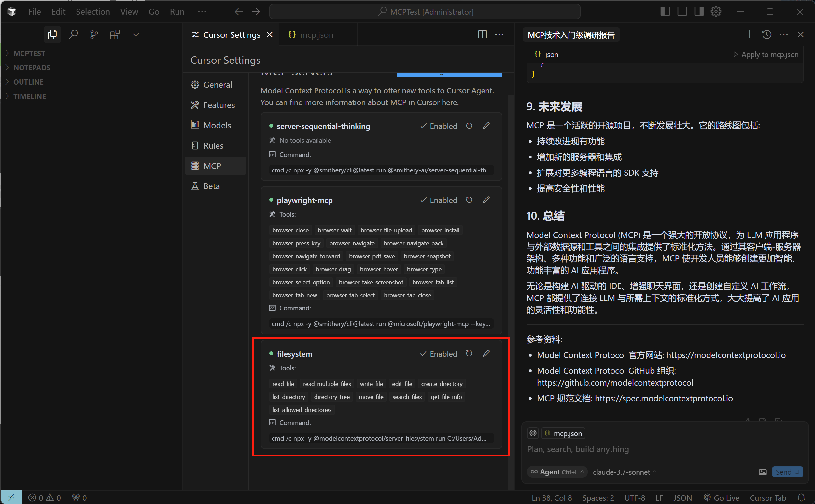Open the modelcontextprotocol.io website link

pyautogui.click(x=726, y=355)
